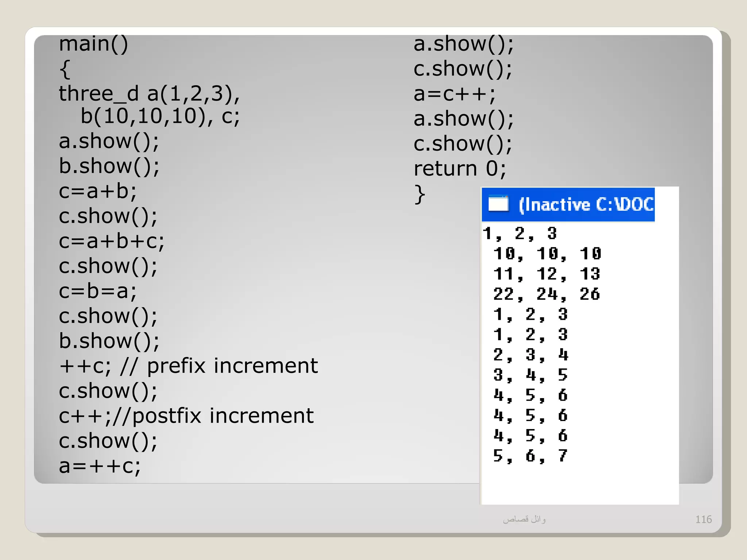747x560 pixels.
Task: Click the output row '11, 12, 13'
Action: tap(546, 274)
